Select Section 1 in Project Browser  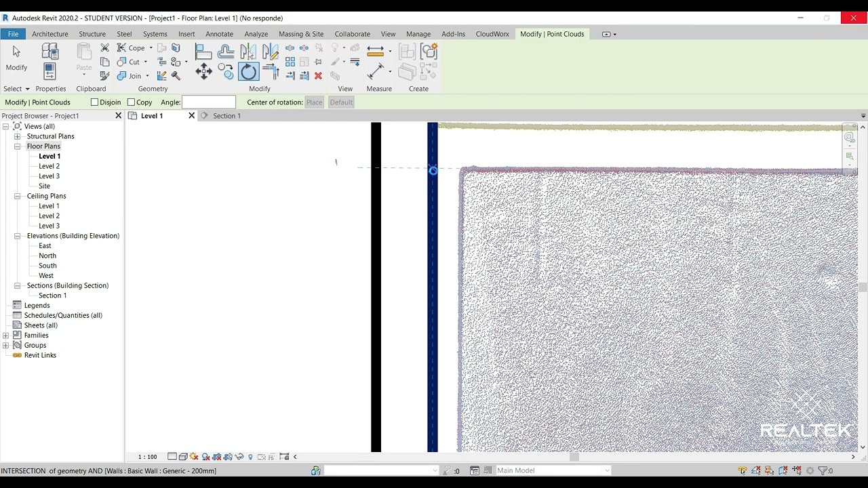pos(52,296)
